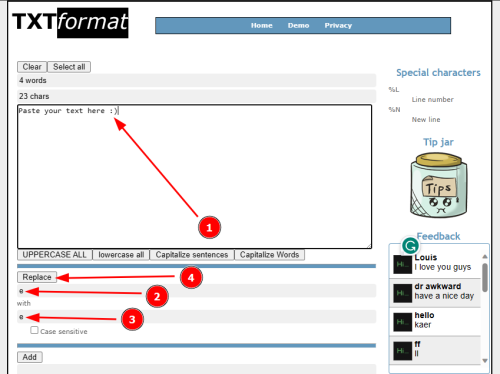
Task: Click Capitalize sentences button
Action: pyautogui.click(x=192, y=255)
